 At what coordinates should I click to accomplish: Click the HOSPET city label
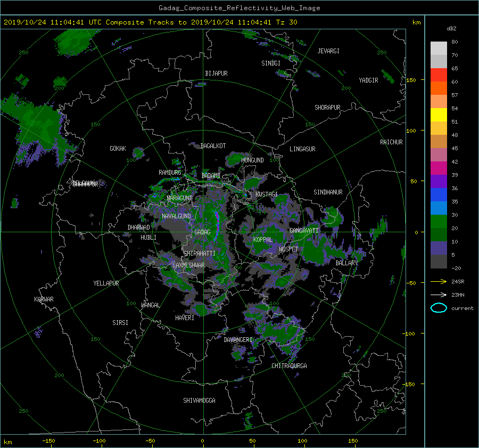[x=288, y=249]
